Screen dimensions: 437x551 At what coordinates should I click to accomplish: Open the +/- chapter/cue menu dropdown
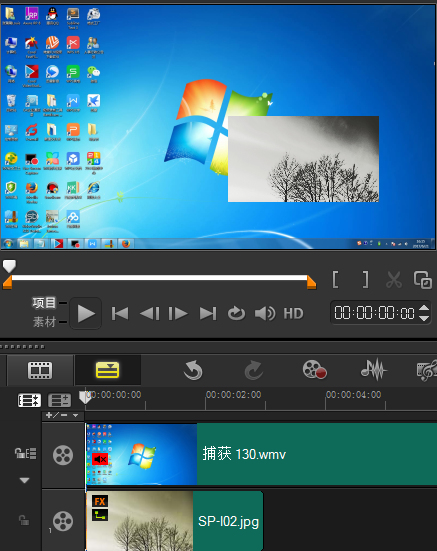[63, 415]
